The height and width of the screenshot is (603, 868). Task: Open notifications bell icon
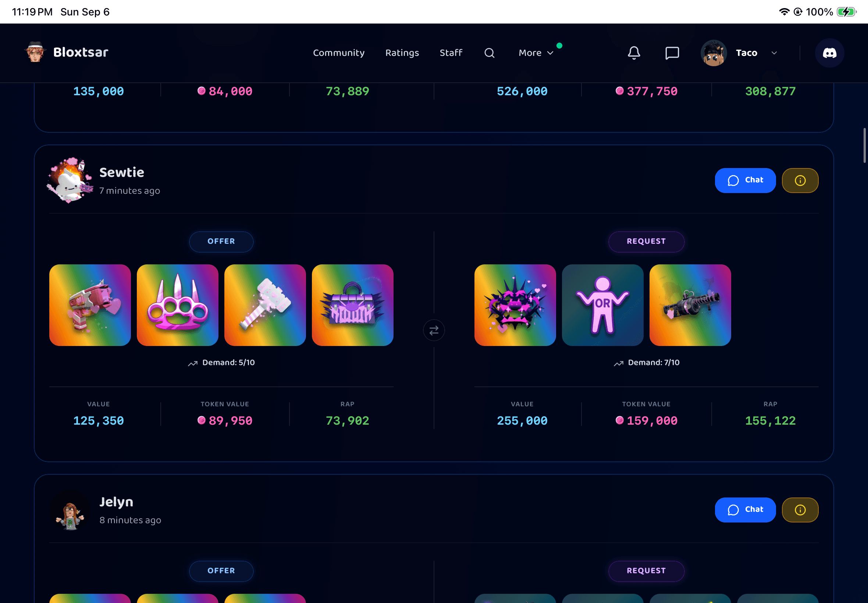pos(634,53)
